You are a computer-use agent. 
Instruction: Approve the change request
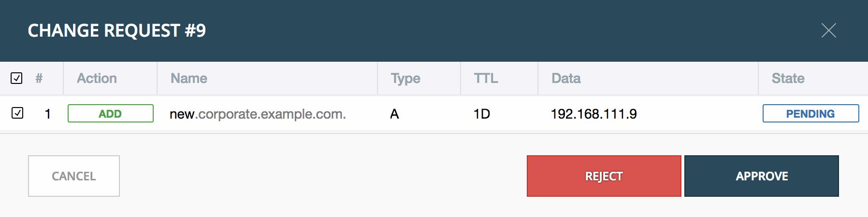tap(762, 176)
